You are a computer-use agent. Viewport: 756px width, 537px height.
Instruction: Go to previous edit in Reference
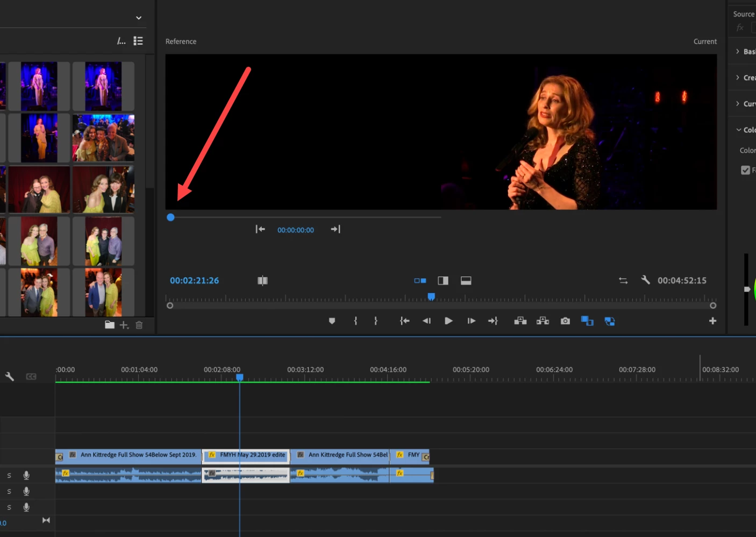[260, 229]
